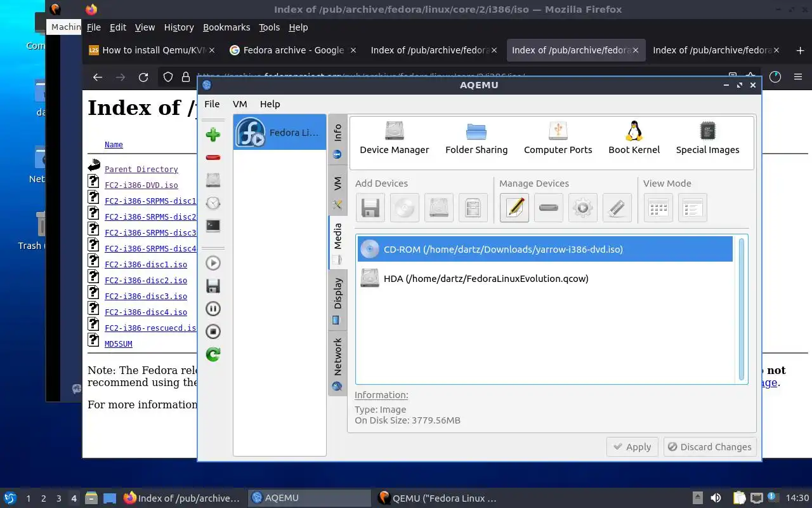Click the device list vertical scrollbar
The height and width of the screenshot is (508, 812).
[x=741, y=309]
